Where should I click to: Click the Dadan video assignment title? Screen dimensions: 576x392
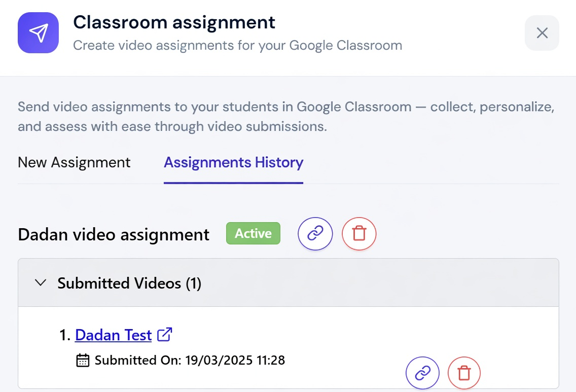coord(114,234)
